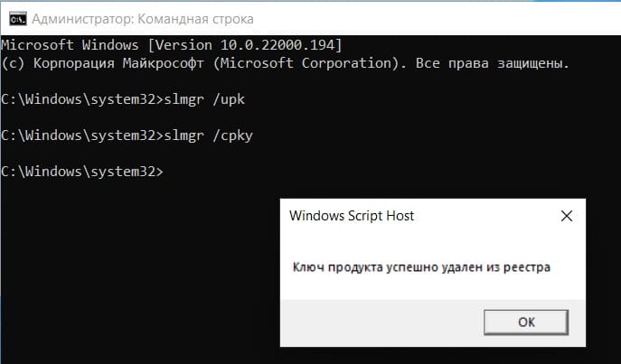Screen dimensions: 621x364
Task: Click the current C:\Windows\system32> prompt line
Action: [x=82, y=172]
